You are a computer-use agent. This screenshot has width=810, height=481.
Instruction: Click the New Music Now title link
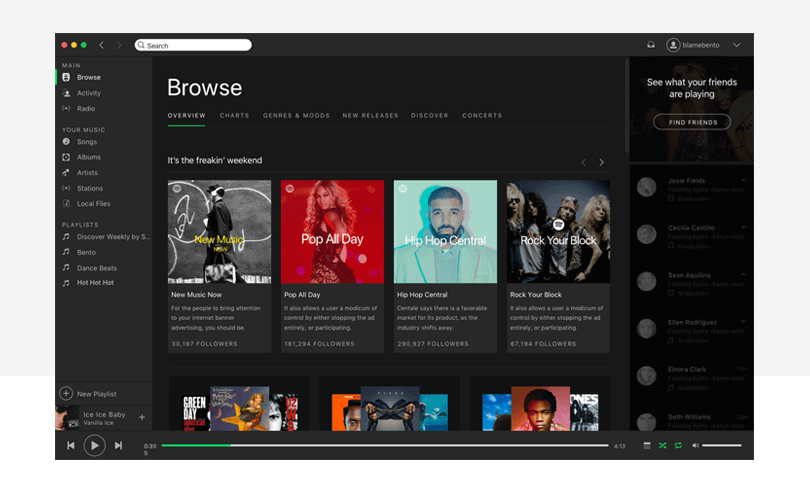click(196, 295)
